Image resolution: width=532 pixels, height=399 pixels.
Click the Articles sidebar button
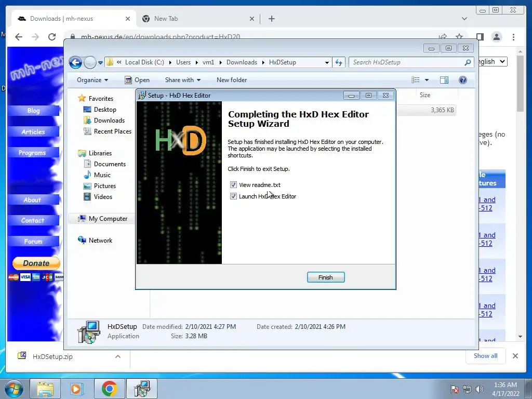[x=34, y=131]
